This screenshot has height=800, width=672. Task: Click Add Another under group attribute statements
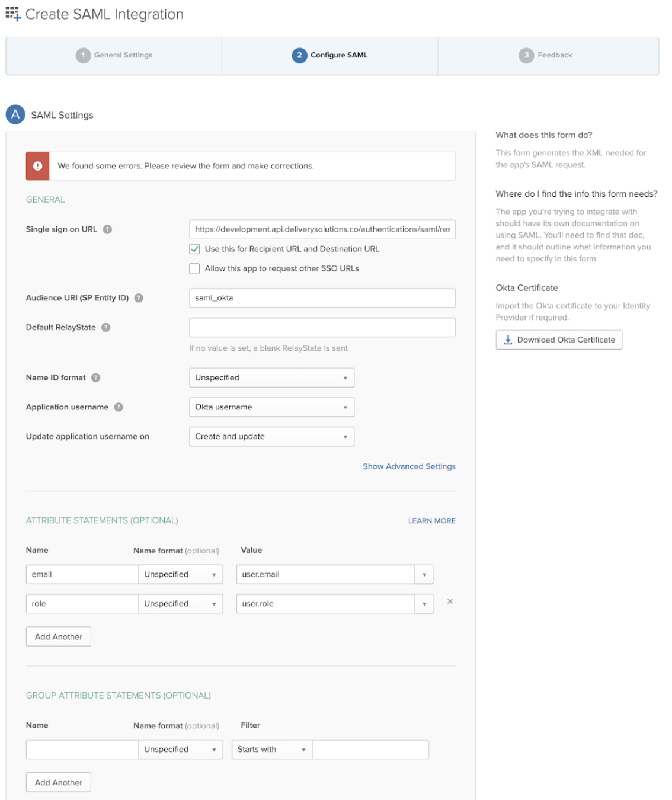[x=59, y=783]
